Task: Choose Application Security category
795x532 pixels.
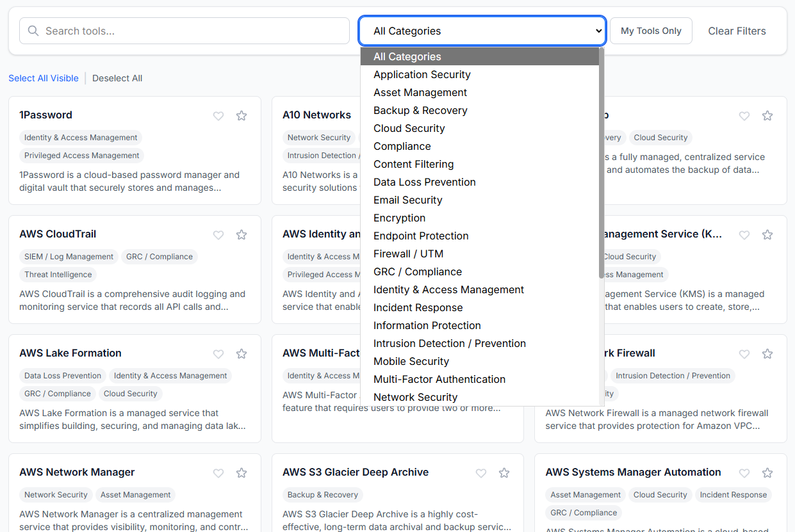Action: click(479, 74)
